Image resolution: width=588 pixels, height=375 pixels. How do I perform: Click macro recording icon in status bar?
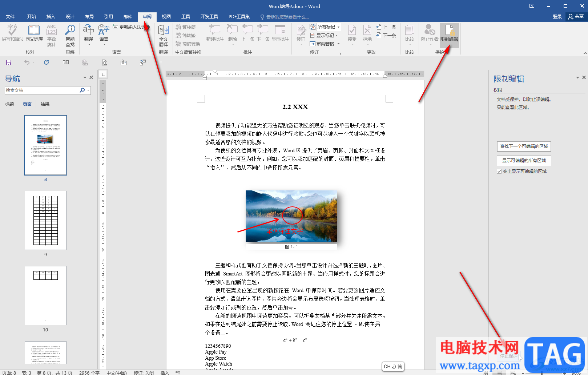pyautogui.click(x=178, y=373)
